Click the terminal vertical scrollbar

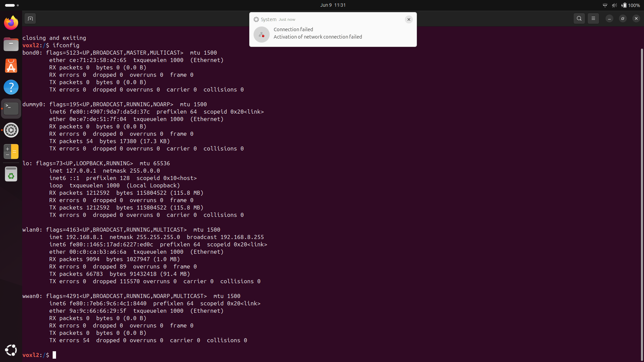(x=642, y=201)
